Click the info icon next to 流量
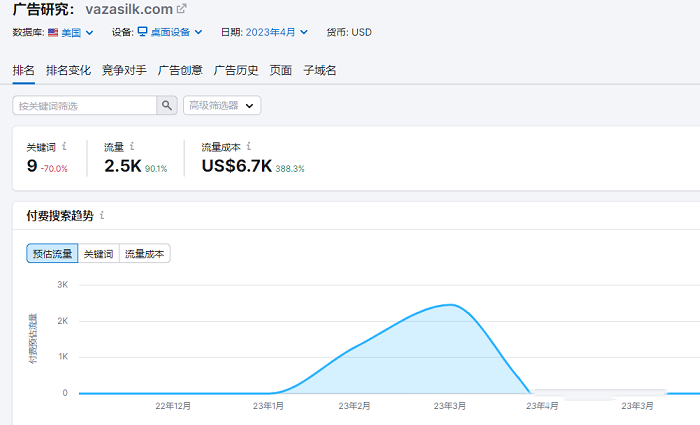 pyautogui.click(x=132, y=146)
